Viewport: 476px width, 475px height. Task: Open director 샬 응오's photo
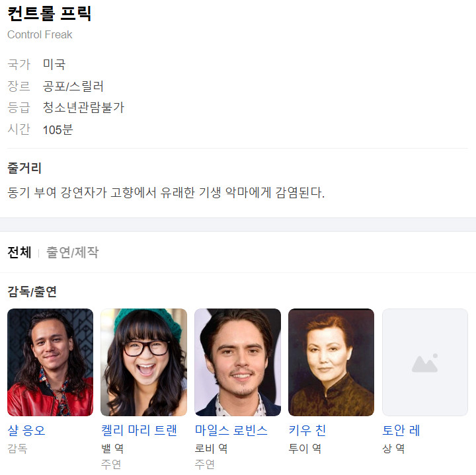click(x=50, y=362)
